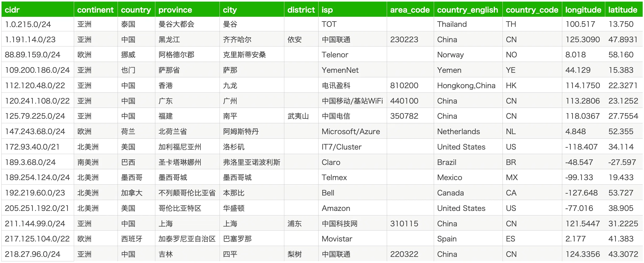Click the Thailand country cell
This screenshot has width=644, height=263.
pyautogui.click(x=468, y=24)
